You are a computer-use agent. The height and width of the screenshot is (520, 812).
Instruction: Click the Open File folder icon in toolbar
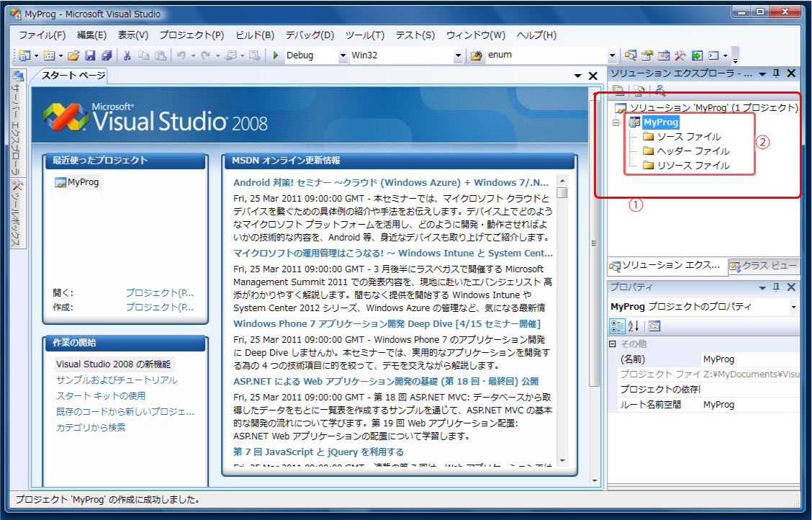[x=73, y=55]
